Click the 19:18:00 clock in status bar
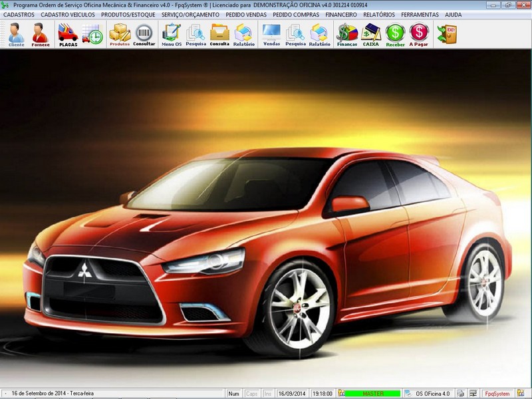Viewport: 532px width, 399px height. click(x=323, y=394)
